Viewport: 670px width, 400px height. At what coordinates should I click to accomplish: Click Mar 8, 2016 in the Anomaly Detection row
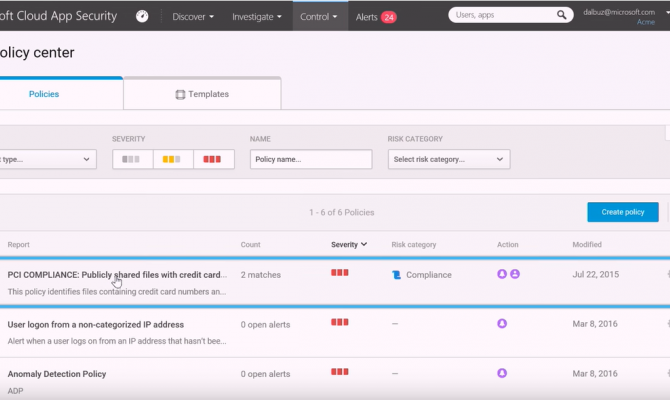click(x=595, y=374)
